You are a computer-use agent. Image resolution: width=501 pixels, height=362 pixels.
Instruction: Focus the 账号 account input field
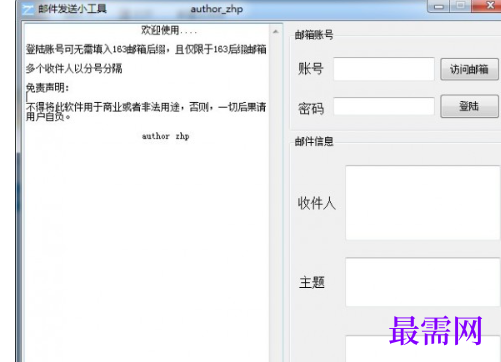click(x=384, y=69)
